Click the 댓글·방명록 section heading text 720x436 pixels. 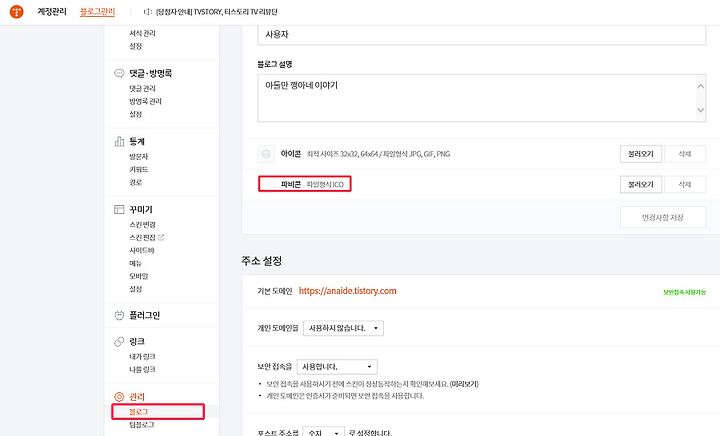(x=151, y=73)
